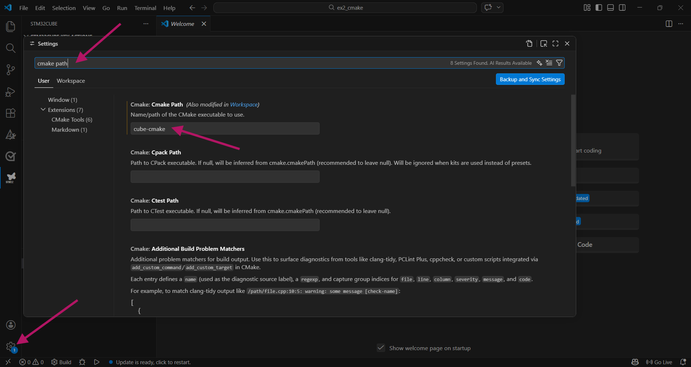Open the Testing view in activity bar
The height and width of the screenshot is (367, 691).
pos(11,156)
